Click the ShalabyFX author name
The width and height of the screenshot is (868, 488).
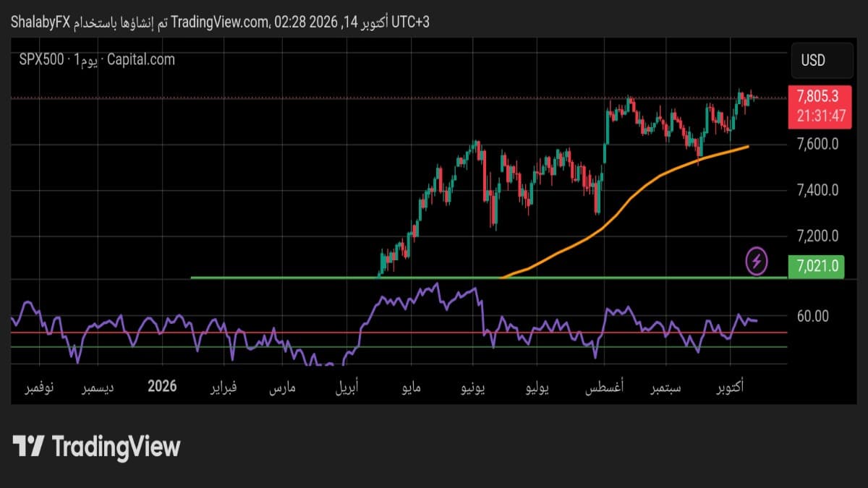tap(40, 22)
